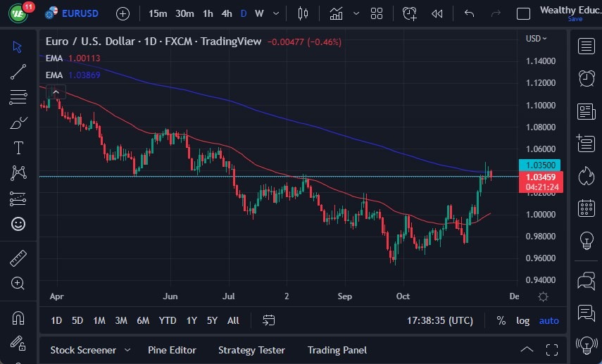
Task: Select the trend line drawing tool
Action: (18, 71)
